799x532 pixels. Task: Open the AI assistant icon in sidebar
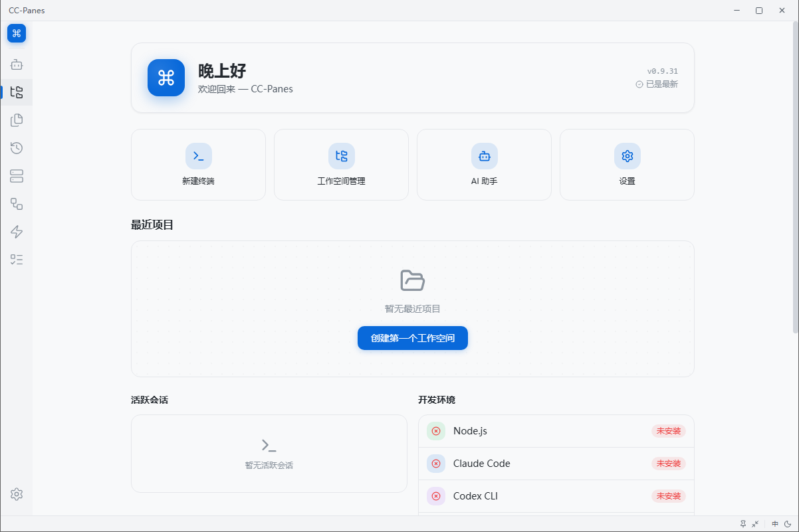coord(17,64)
